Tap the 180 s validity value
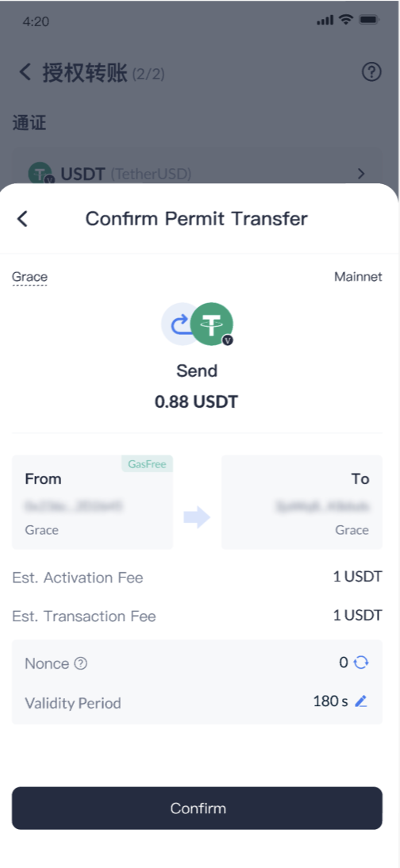 pyautogui.click(x=331, y=701)
